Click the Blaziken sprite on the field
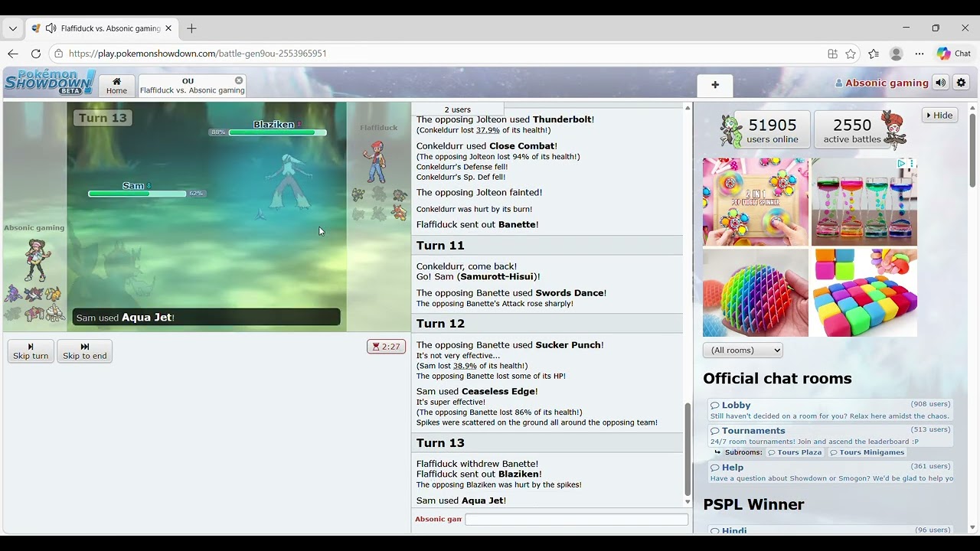The width and height of the screenshot is (980, 551). tap(290, 182)
